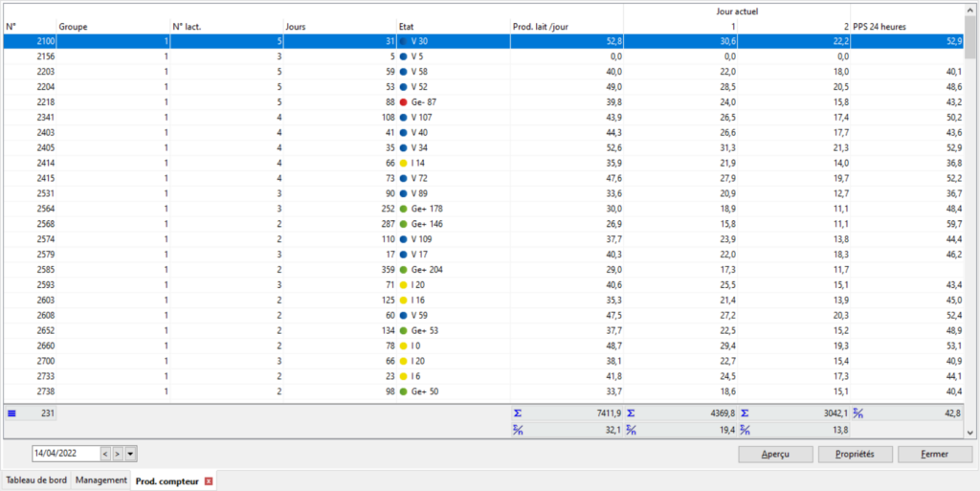Switch to Tableau de bord tab
Screen dimensions: 980x491
pyautogui.click(x=36, y=480)
